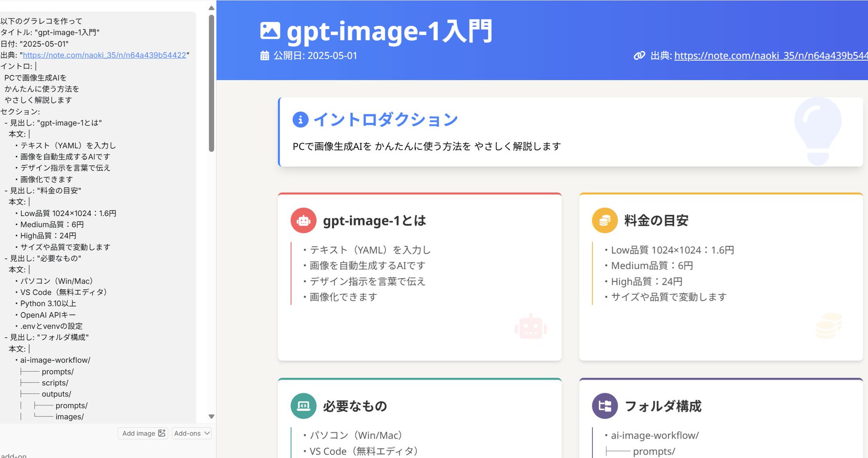The image size is (868, 458).
Task: Click the calendar icon next to 公開日
Action: click(264, 56)
